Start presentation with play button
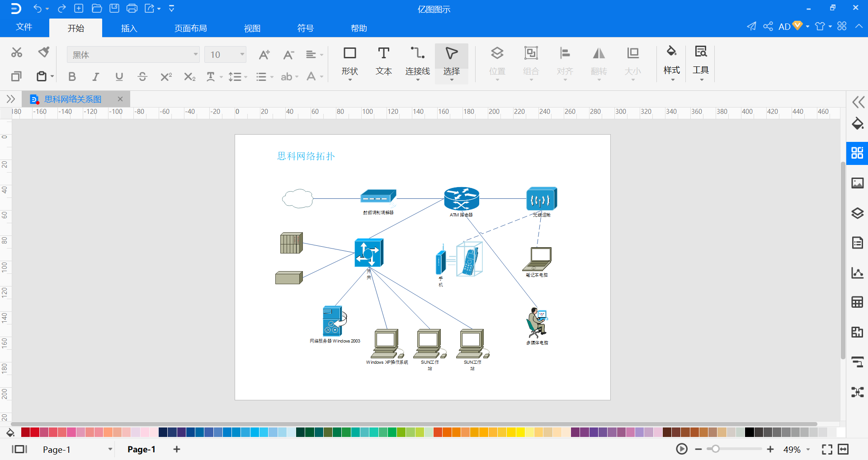868x460 pixels. point(682,449)
